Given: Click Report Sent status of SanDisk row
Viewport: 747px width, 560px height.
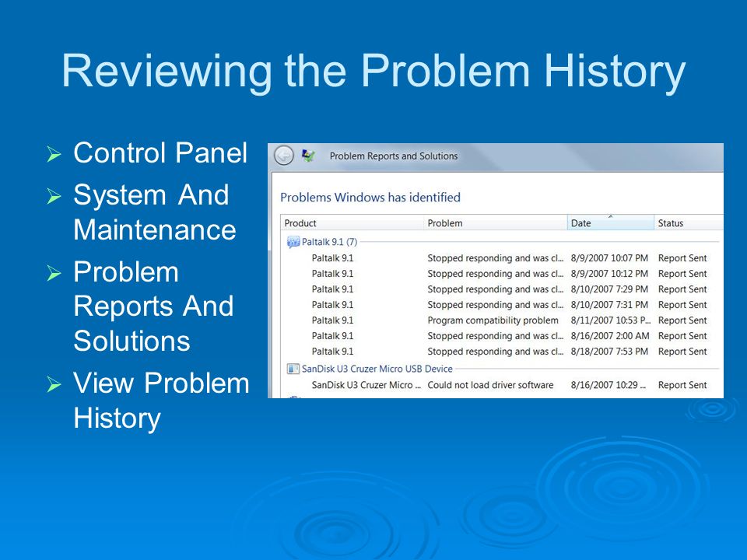Looking at the screenshot, I should 682,385.
